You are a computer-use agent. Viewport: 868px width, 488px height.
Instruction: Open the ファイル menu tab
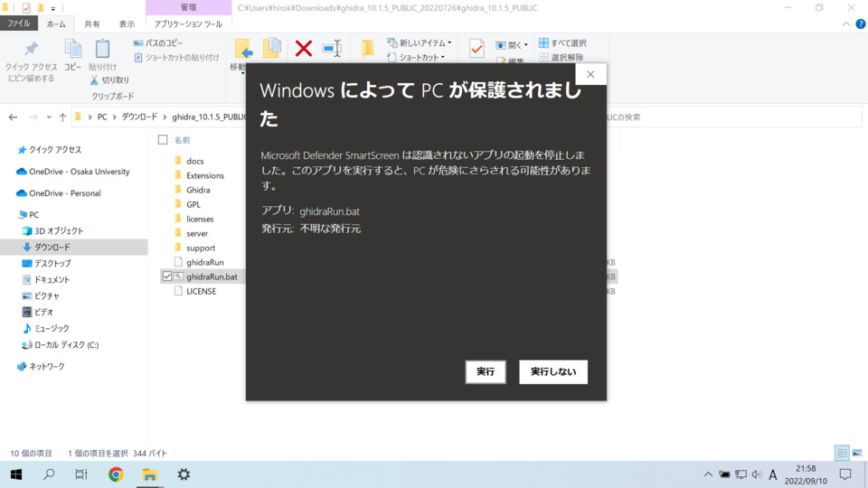[19, 23]
